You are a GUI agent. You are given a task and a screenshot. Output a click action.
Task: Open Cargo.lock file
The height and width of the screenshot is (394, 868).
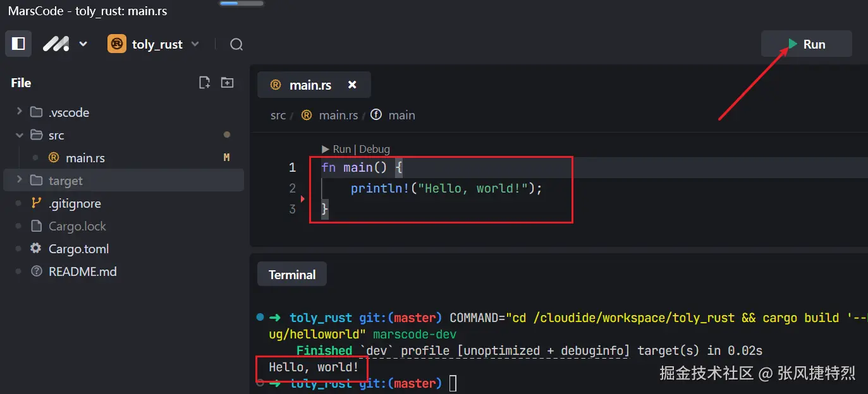(77, 226)
